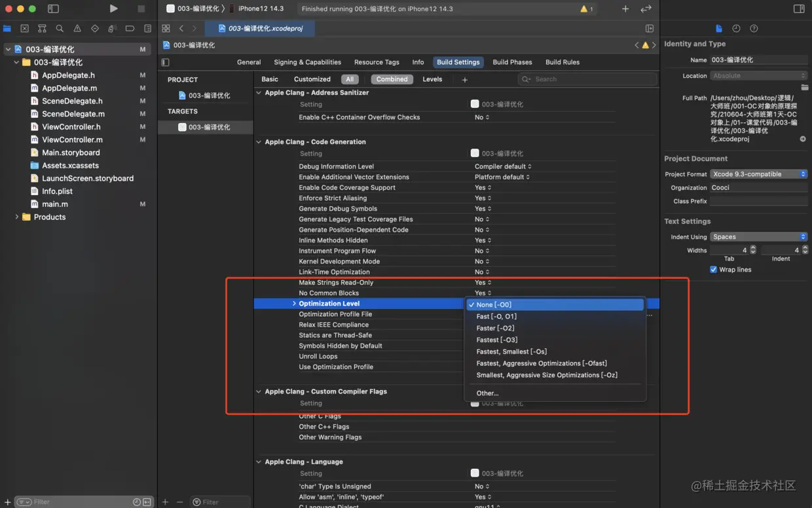
Task: Expand the Optimization Level row disclosure
Action: 294,304
